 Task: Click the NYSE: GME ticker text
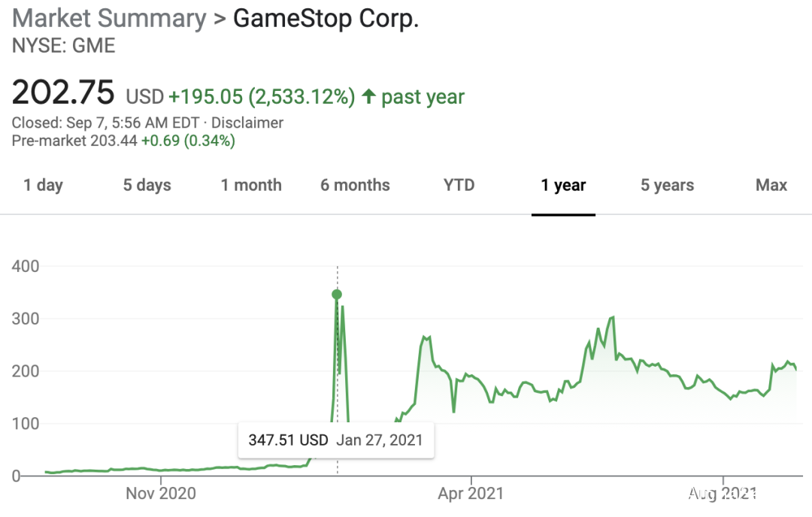point(64,45)
